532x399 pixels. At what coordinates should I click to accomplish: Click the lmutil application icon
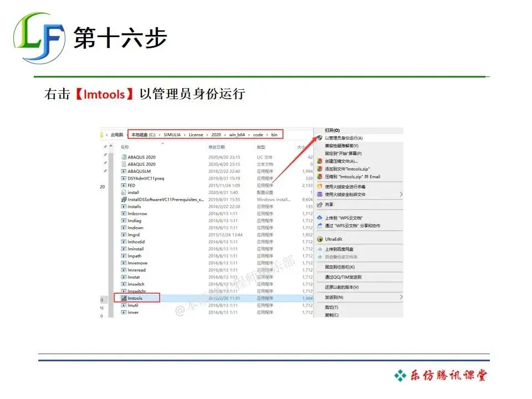(124, 305)
